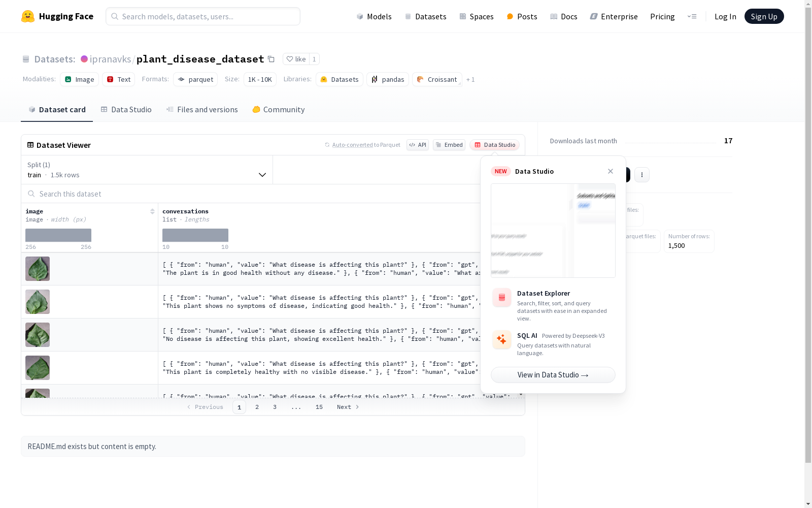Click the parquet format tag
Viewport: 812px width, 508px height.
[195, 79]
